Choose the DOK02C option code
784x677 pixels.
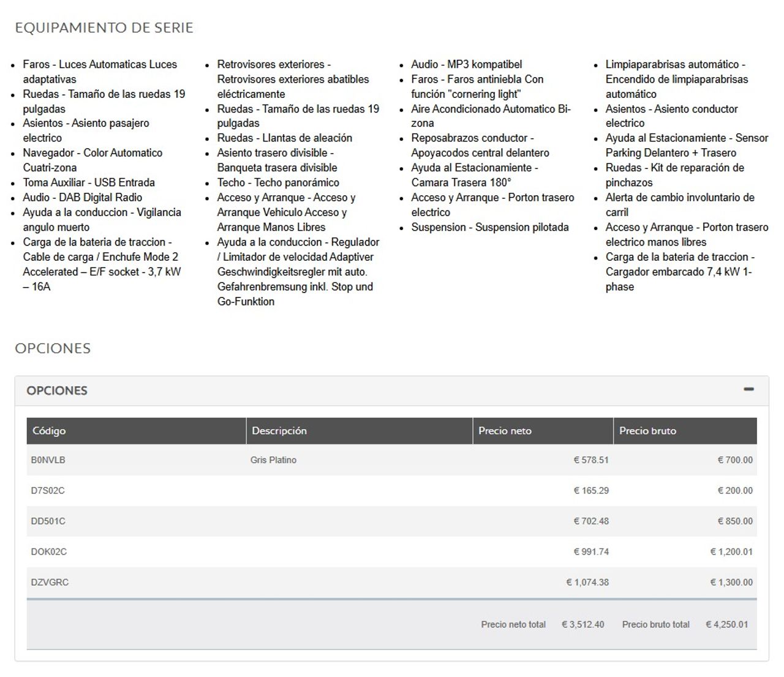point(49,552)
